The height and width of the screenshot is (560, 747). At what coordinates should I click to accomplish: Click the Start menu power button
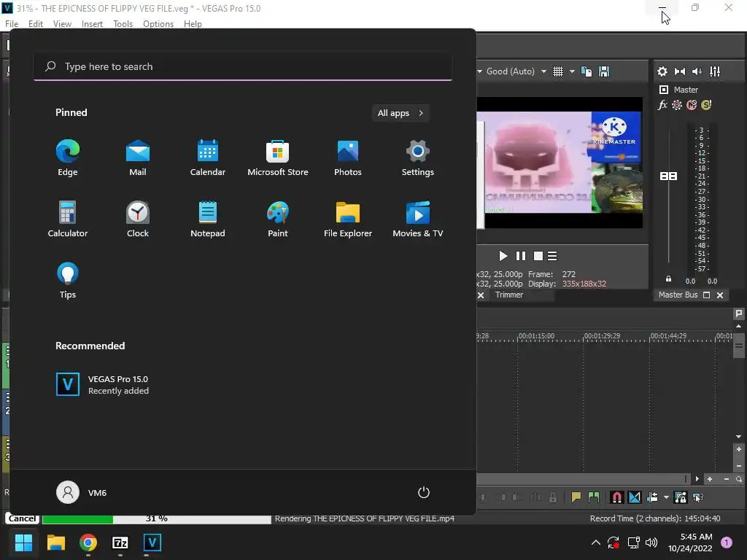(x=424, y=492)
